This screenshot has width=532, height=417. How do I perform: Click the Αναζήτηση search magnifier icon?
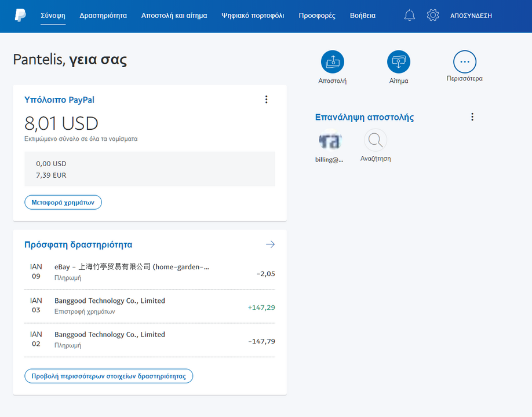376,140
